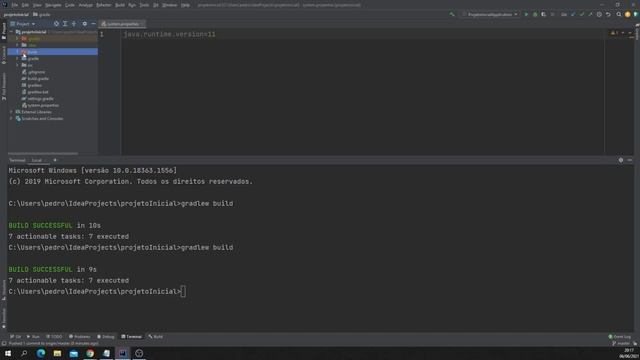Expand the src folder in the tree
Image resolution: width=640 pixels, height=360 pixels.
click(18, 65)
